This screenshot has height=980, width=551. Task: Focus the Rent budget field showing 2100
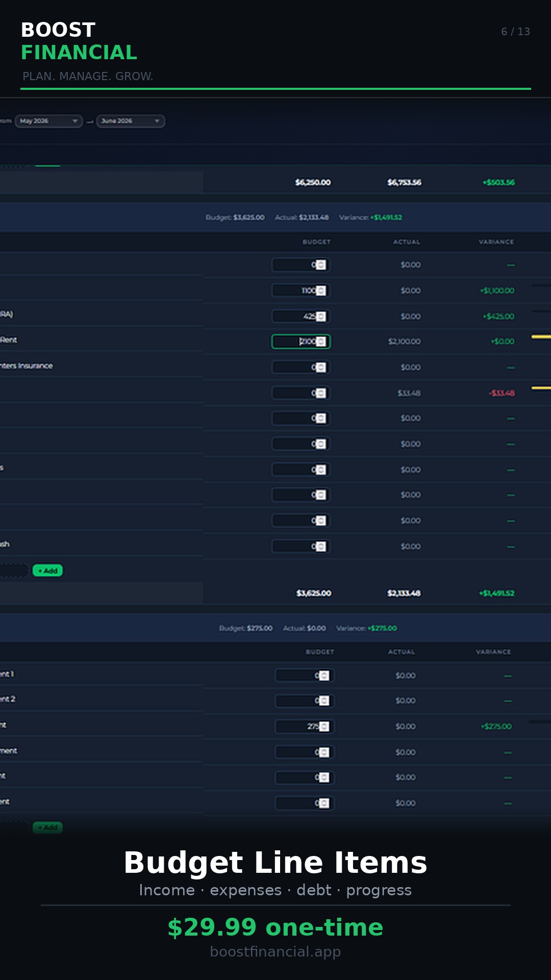click(301, 341)
